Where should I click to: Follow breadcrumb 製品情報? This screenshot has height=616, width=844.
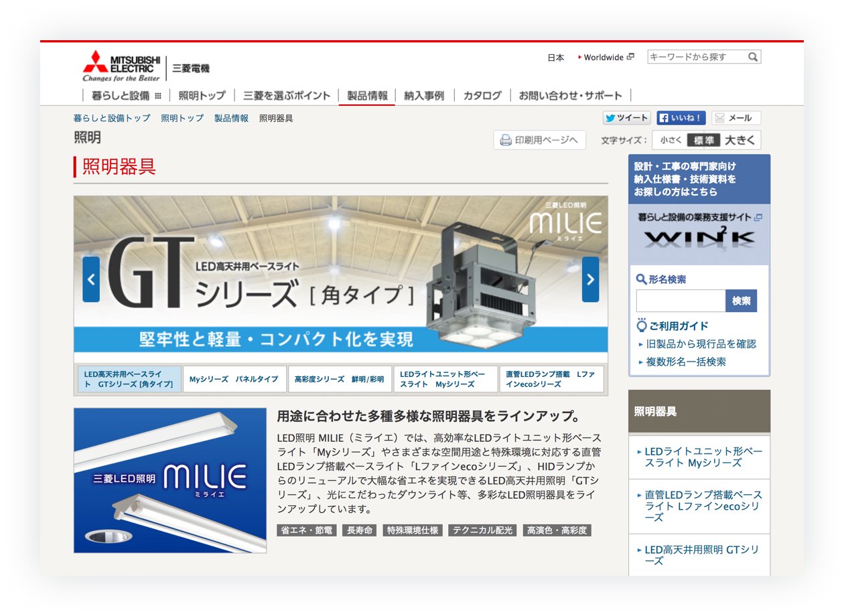click(231, 118)
